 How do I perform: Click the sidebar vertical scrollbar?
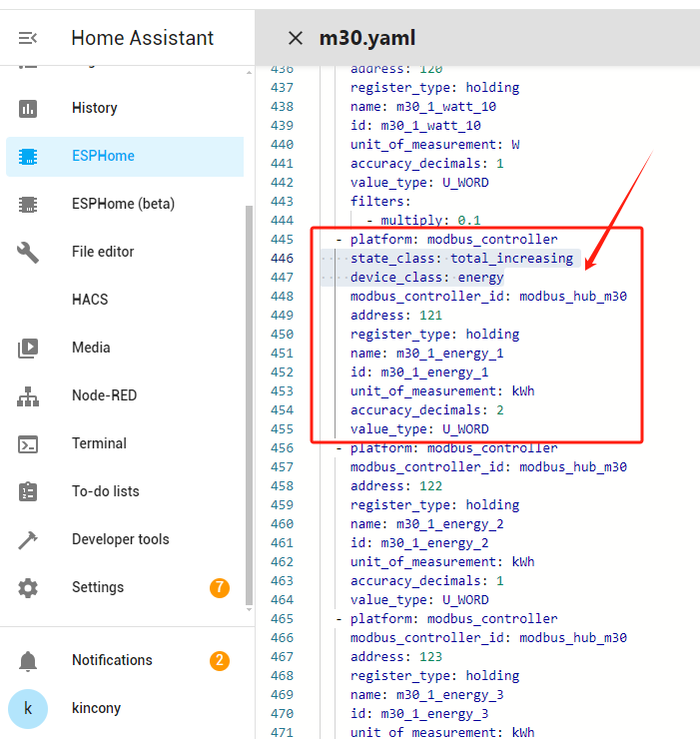pyautogui.click(x=249, y=399)
